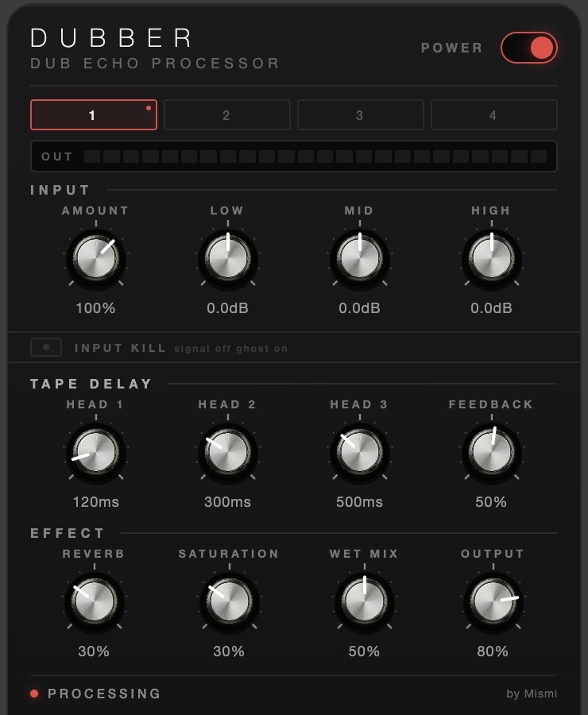Click the HEAD 3 value 500ms
This screenshot has width=588, height=715.
pos(359,502)
